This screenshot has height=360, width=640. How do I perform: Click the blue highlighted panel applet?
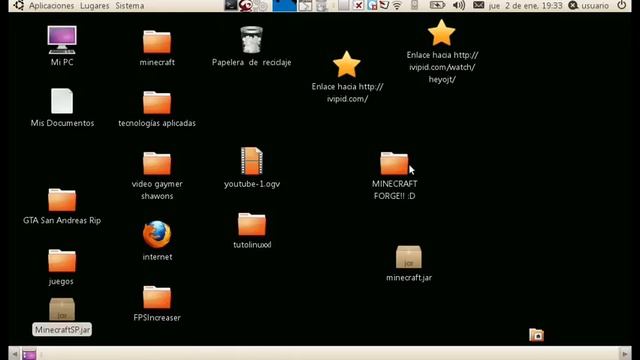tap(284, 5)
